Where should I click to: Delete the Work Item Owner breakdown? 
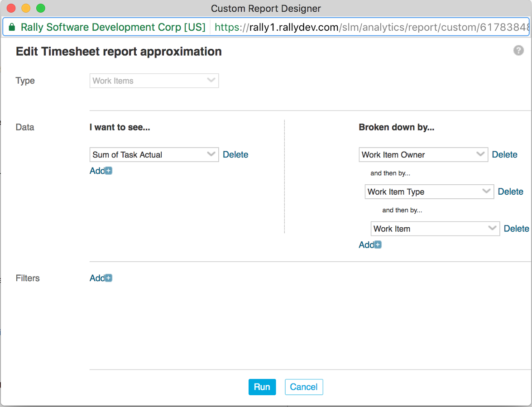(x=505, y=154)
